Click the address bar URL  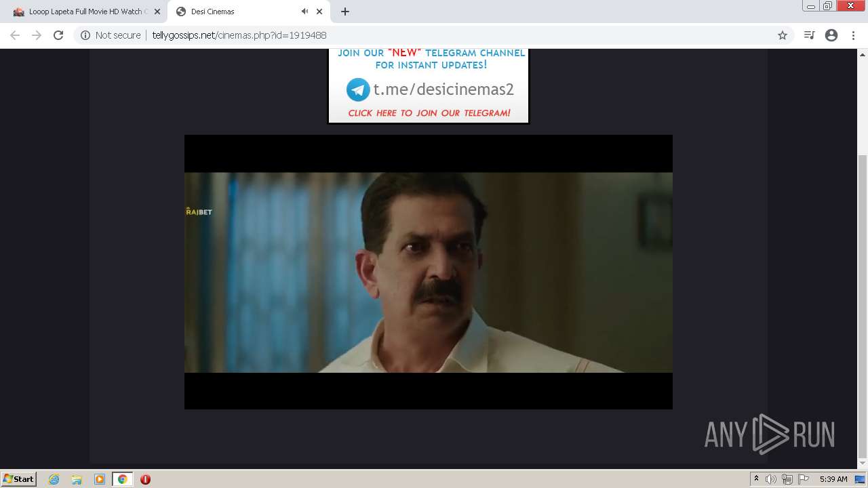coord(239,35)
